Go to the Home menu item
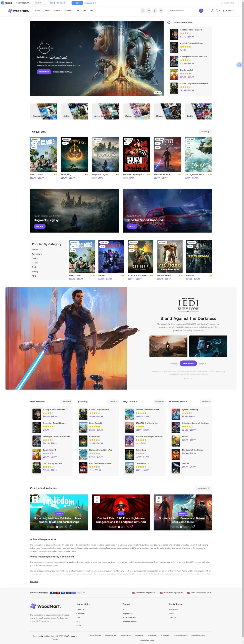The width and height of the screenshot is (244, 644). pos(38,11)
